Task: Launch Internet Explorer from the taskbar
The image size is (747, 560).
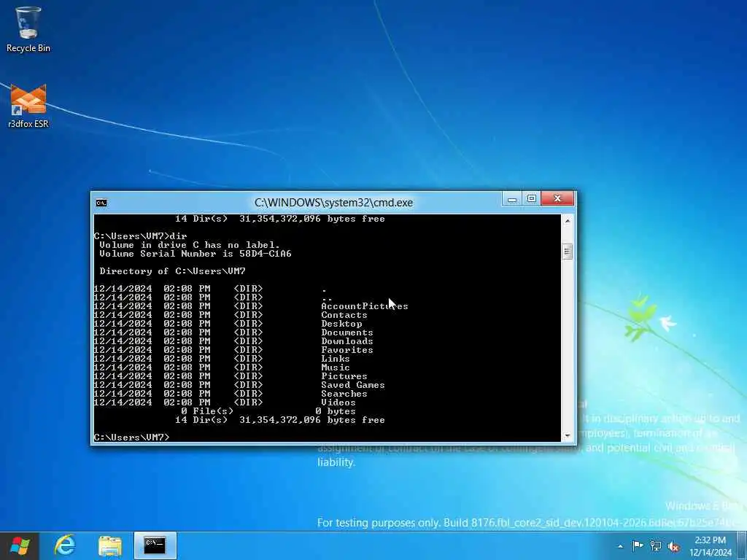Action: coord(64,545)
